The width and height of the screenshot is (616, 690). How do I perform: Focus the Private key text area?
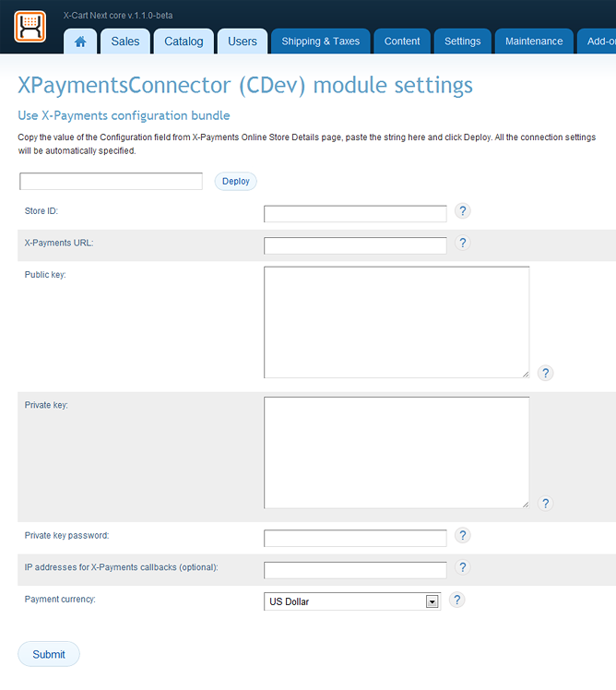click(397, 452)
